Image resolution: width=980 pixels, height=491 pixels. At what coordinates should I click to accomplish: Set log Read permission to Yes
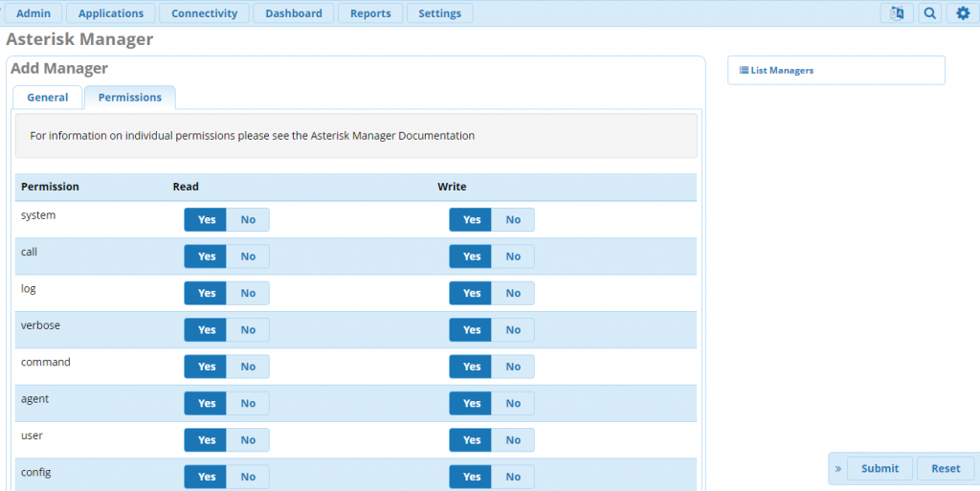(205, 293)
